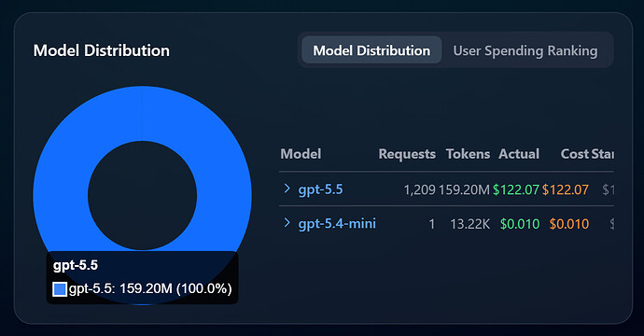Expand the gpt-5.5 row chevron

pyautogui.click(x=287, y=189)
